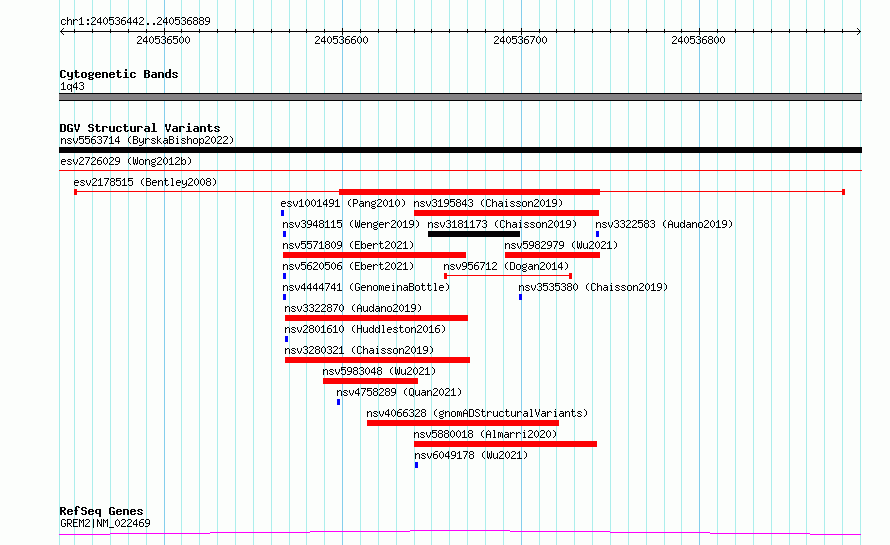Click nsv4066328 (gnomADStructuralVariants) label
Image resolution: width=890 pixels, height=545 pixels.
pos(477,413)
